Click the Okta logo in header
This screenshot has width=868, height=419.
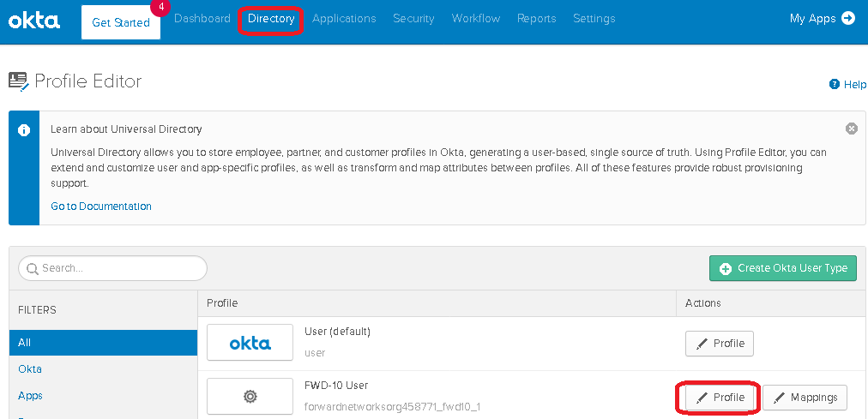34,21
